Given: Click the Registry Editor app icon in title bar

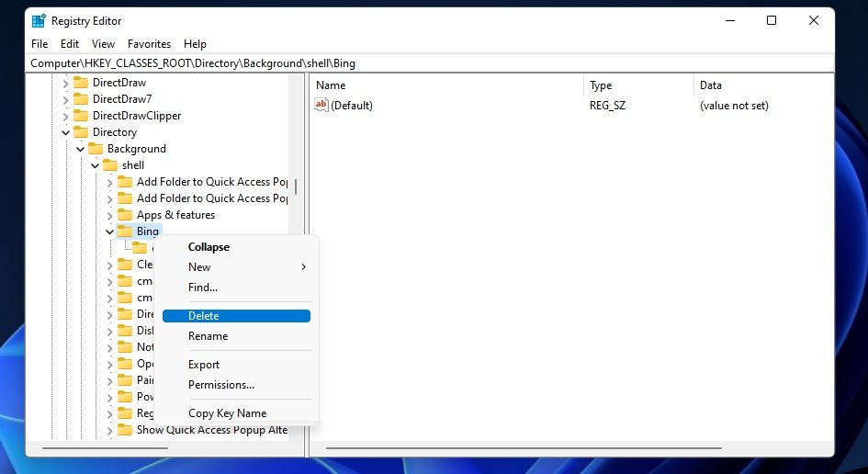Looking at the screenshot, I should (39, 21).
